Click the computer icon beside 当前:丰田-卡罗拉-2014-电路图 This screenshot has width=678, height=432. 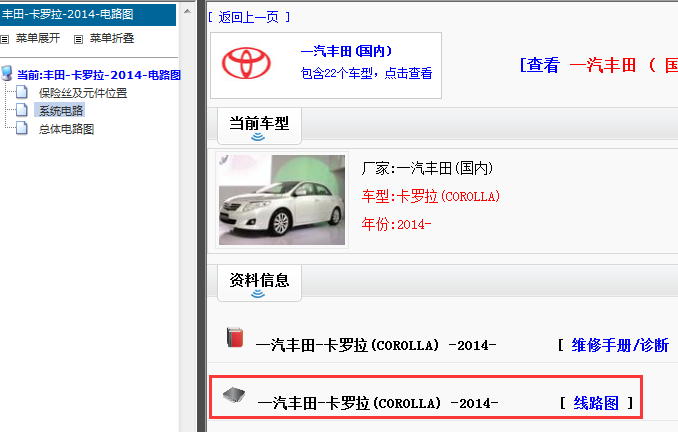[x=7, y=74]
